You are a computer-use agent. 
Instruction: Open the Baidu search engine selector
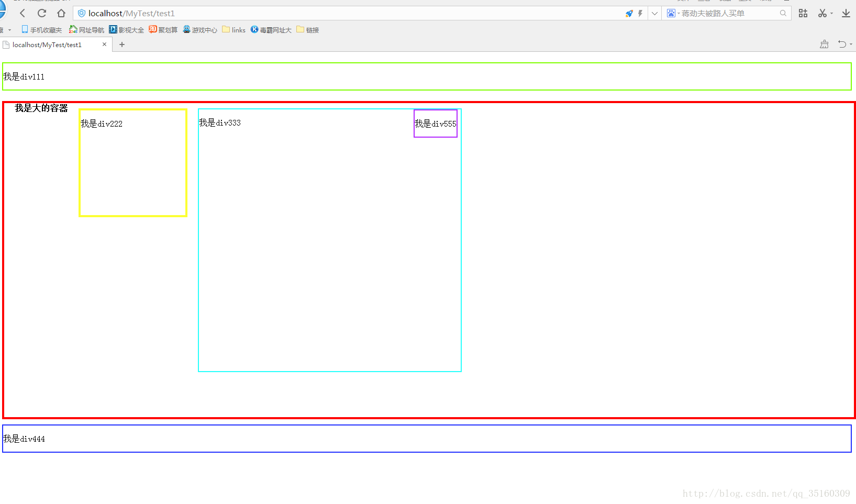(x=673, y=13)
